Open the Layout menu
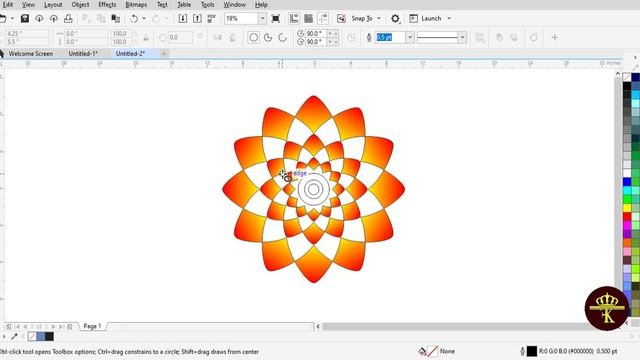 53,5
